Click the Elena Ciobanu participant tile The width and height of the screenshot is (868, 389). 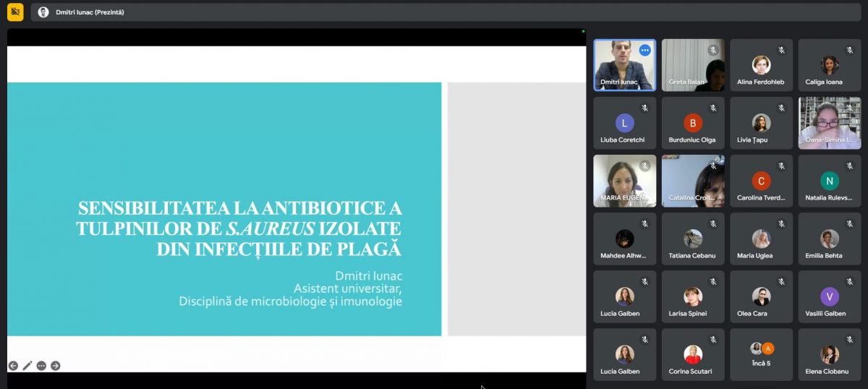coord(829,354)
